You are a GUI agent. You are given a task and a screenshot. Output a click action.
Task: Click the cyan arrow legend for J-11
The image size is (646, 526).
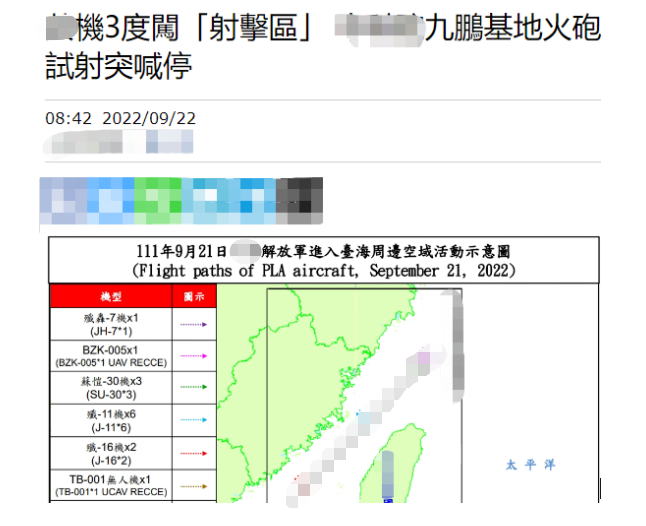pos(194,420)
